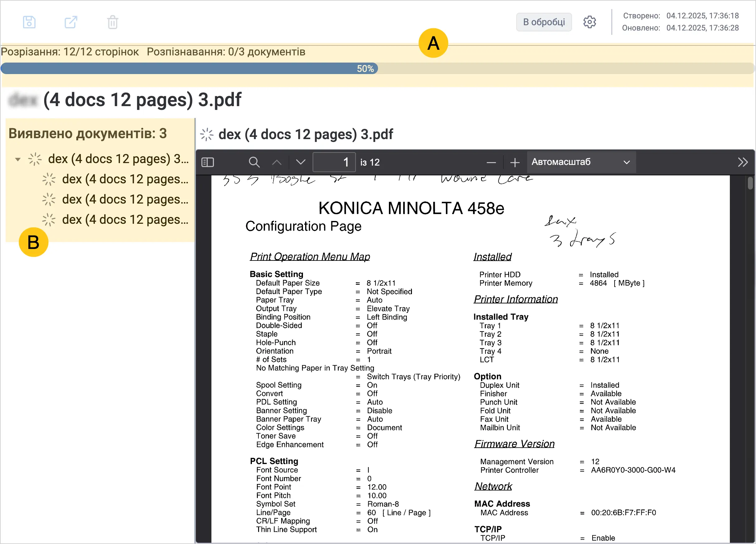Click the page number input field
756x544 pixels.
click(334, 162)
